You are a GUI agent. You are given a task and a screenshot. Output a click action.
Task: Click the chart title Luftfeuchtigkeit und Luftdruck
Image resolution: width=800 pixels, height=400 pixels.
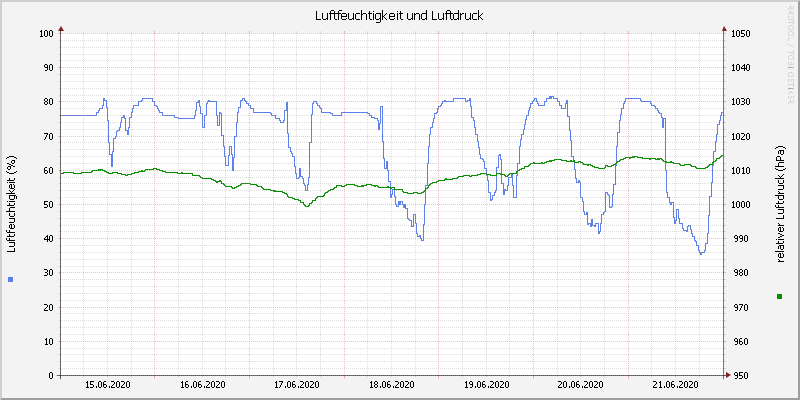pos(399,16)
